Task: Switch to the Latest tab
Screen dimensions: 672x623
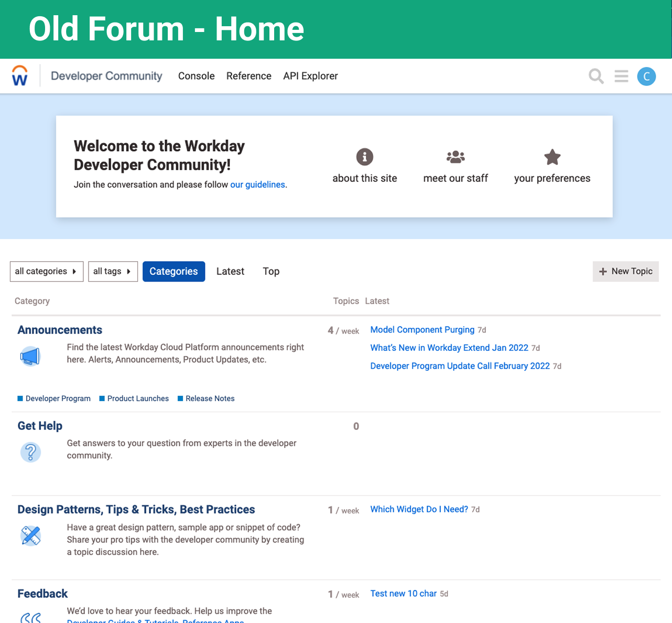Action: tap(230, 272)
